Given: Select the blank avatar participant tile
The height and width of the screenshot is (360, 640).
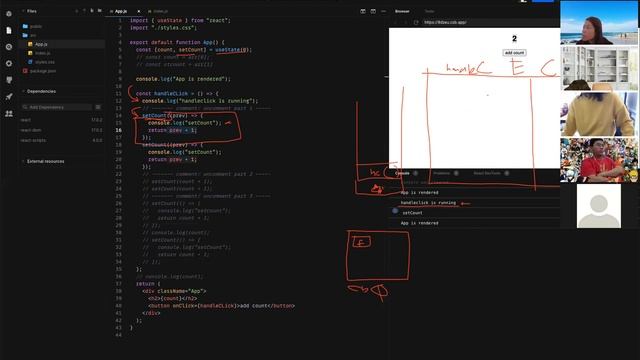Looking at the screenshot, I should point(598,206).
